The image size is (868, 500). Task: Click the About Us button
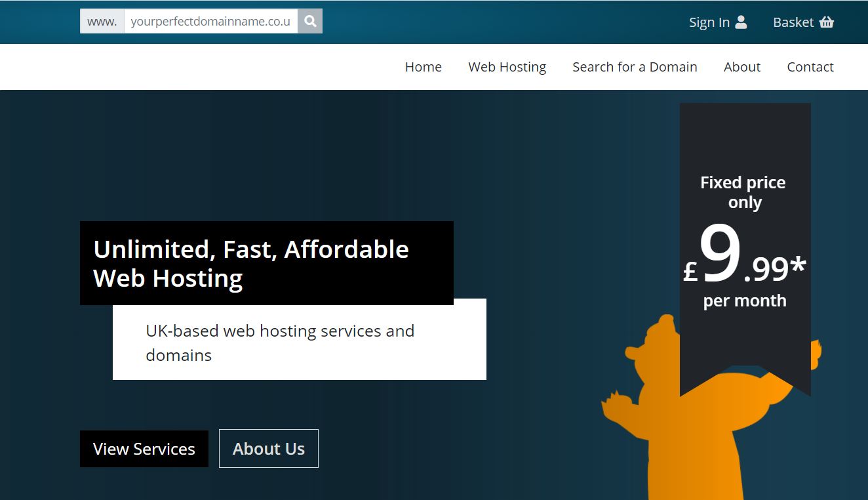pos(269,449)
